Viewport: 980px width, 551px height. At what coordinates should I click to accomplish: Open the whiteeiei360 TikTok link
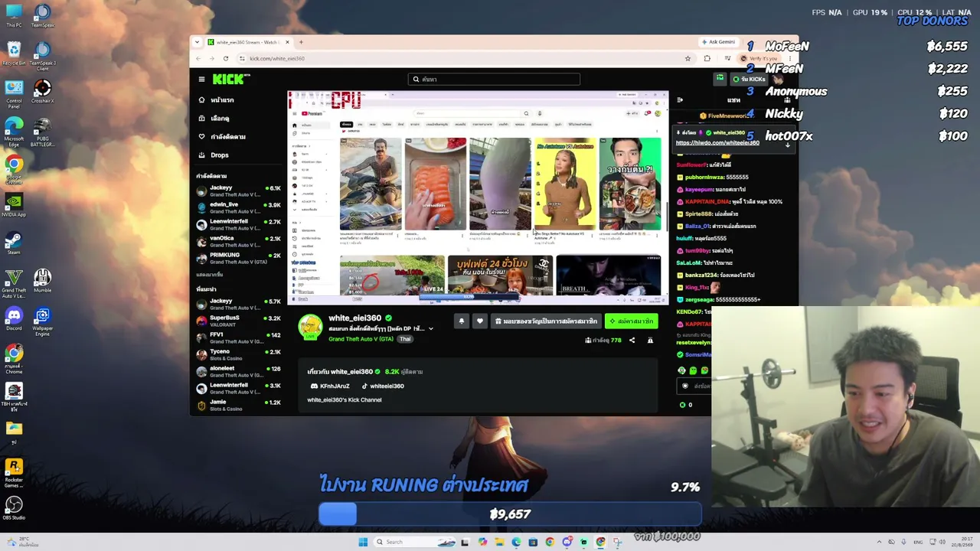click(382, 386)
